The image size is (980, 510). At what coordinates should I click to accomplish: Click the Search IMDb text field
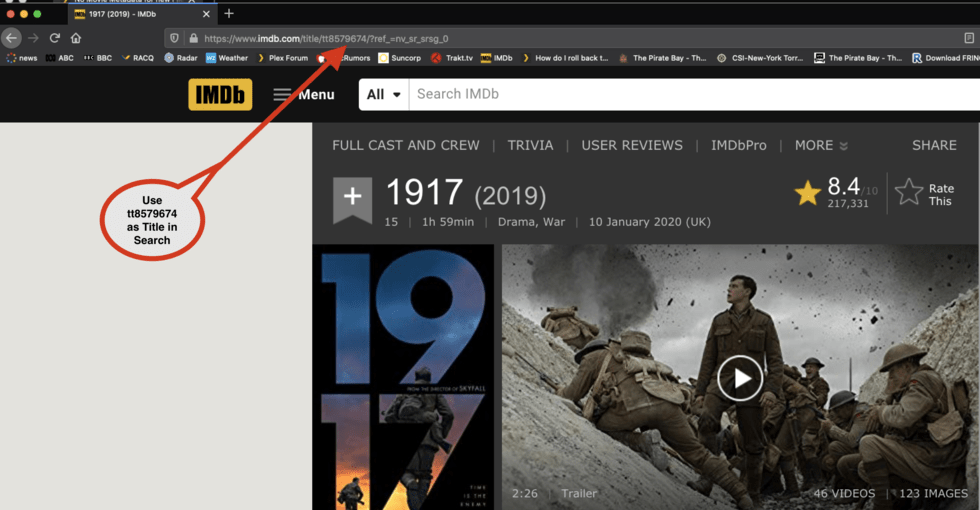coord(694,94)
